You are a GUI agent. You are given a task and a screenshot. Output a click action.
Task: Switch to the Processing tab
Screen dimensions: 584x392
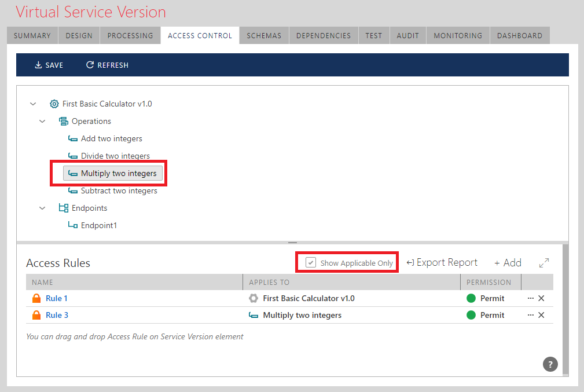pos(130,35)
